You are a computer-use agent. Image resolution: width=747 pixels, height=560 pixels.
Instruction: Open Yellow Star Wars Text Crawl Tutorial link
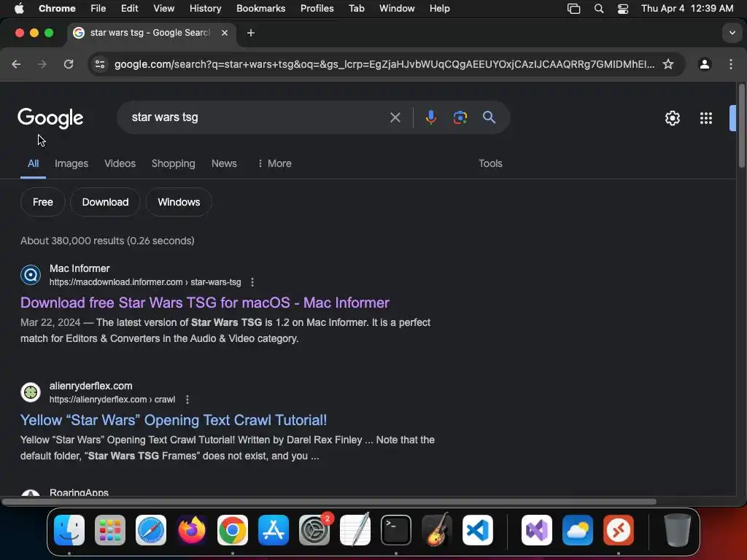click(x=174, y=421)
